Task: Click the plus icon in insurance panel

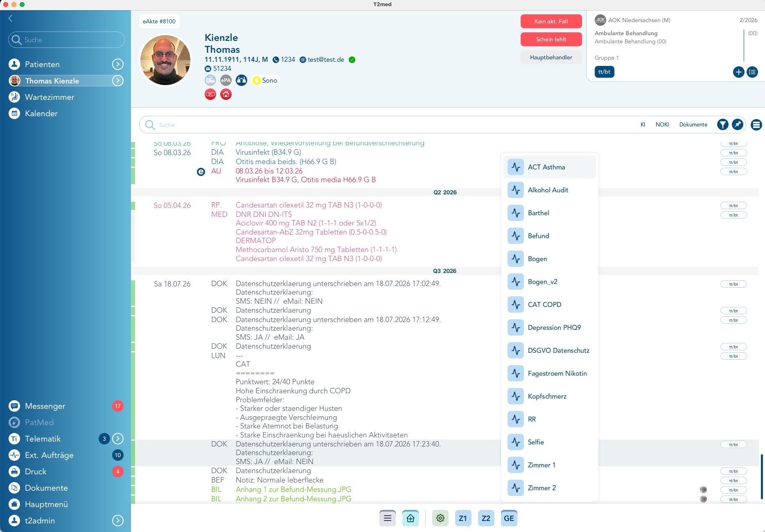Action: pyautogui.click(x=738, y=72)
